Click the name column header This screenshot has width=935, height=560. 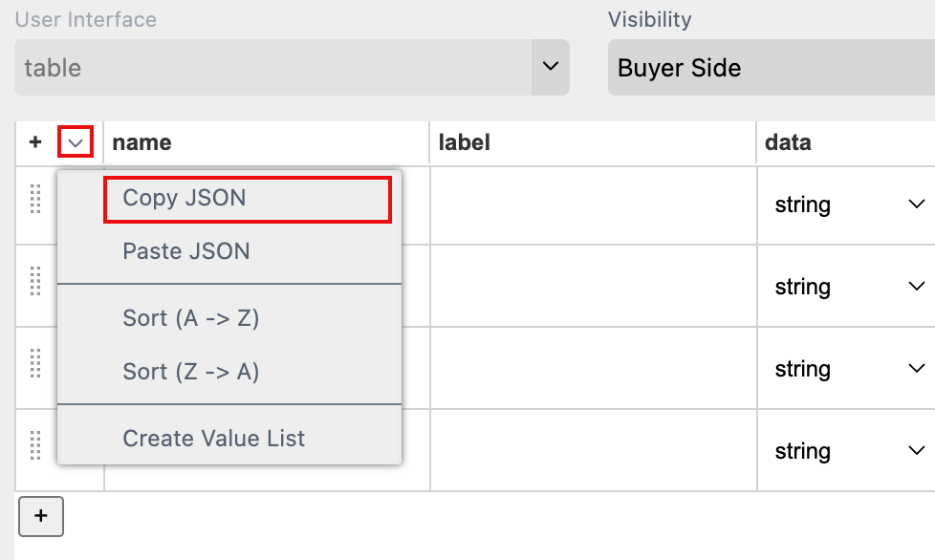coord(141,141)
